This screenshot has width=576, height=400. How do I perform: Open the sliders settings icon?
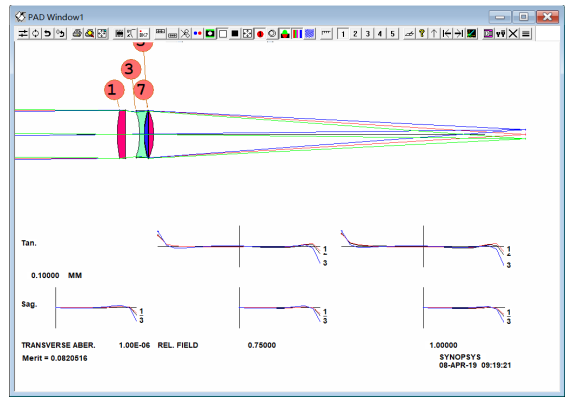pos(23,34)
